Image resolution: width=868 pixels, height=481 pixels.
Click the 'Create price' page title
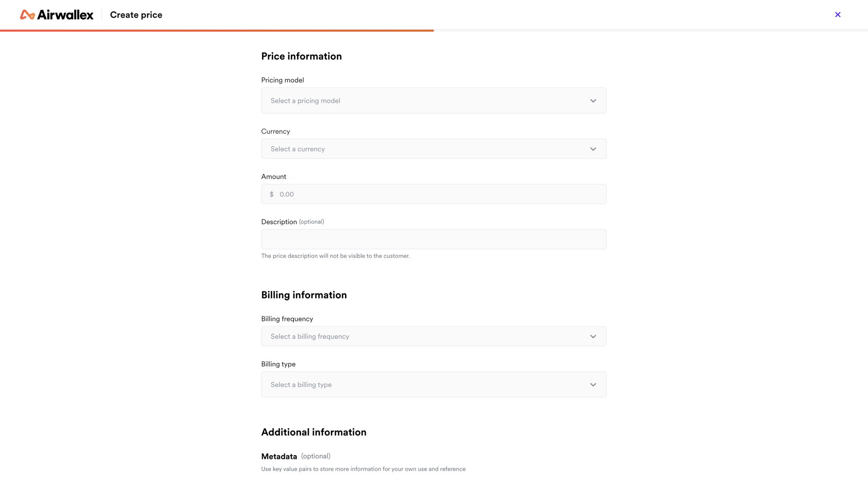pos(136,15)
